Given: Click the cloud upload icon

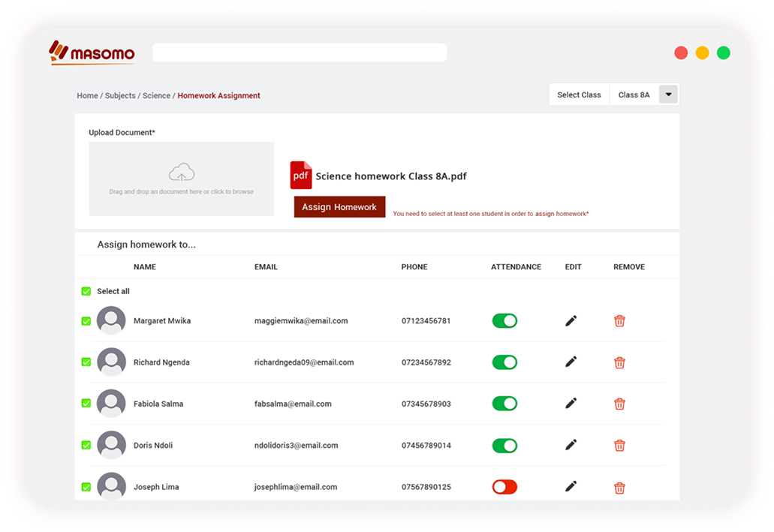Looking at the screenshot, I should [181, 174].
